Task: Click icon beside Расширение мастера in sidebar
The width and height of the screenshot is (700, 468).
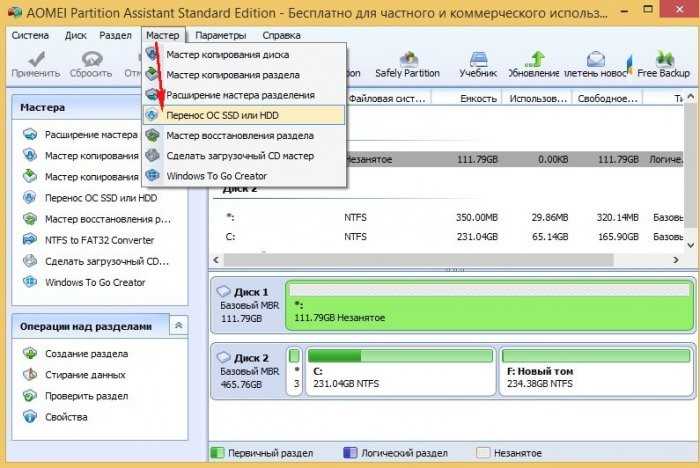Action: point(30,134)
